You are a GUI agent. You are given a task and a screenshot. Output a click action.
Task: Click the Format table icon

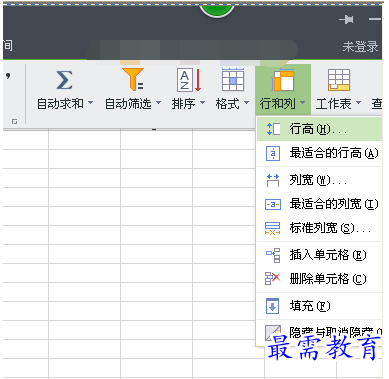pyautogui.click(x=233, y=80)
